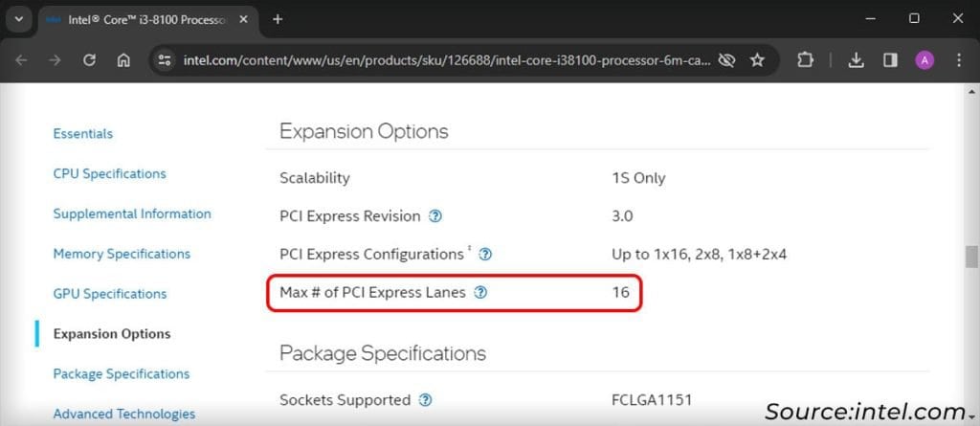The height and width of the screenshot is (426, 980).
Task: Switch to the Intel Core i3-8100 tab
Action: (144, 18)
